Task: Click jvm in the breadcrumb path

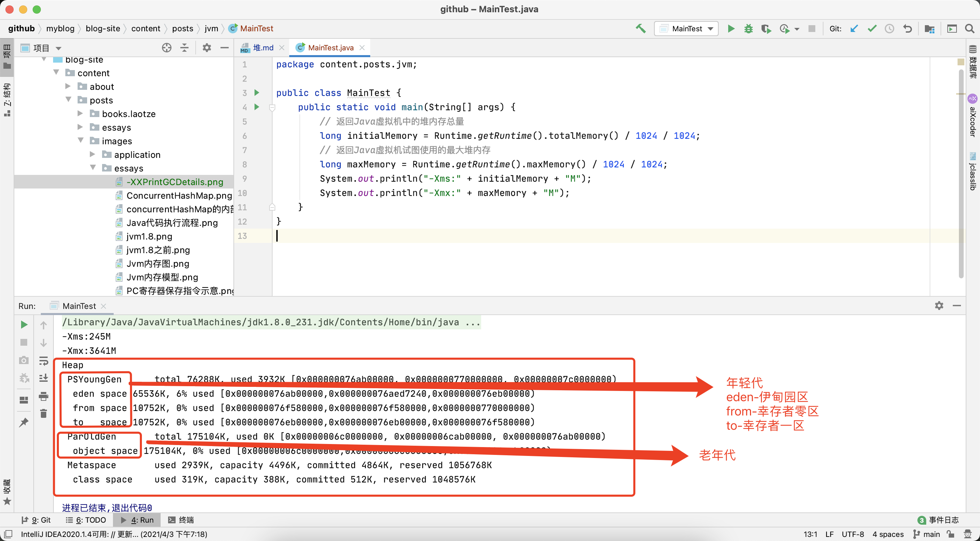Action: (x=211, y=29)
